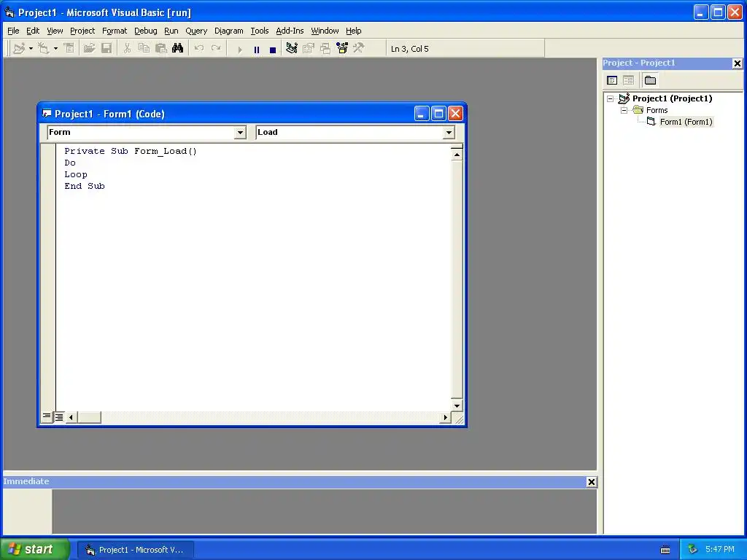Click the View Code icon in Project panel
Screen dimensions: 747x560
[612, 80]
